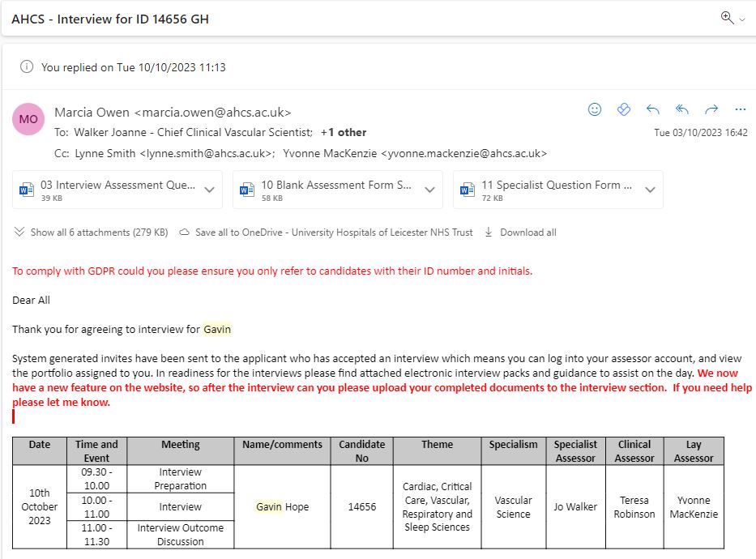Click the Reply arrow icon

coord(653,109)
